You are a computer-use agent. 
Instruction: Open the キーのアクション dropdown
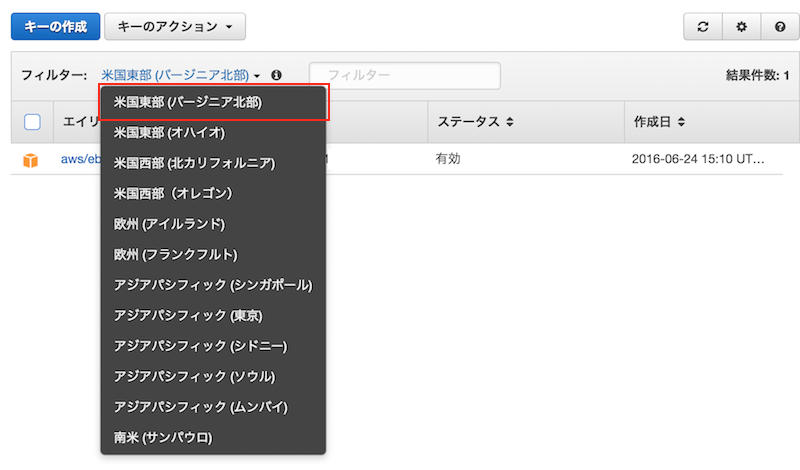[175, 27]
